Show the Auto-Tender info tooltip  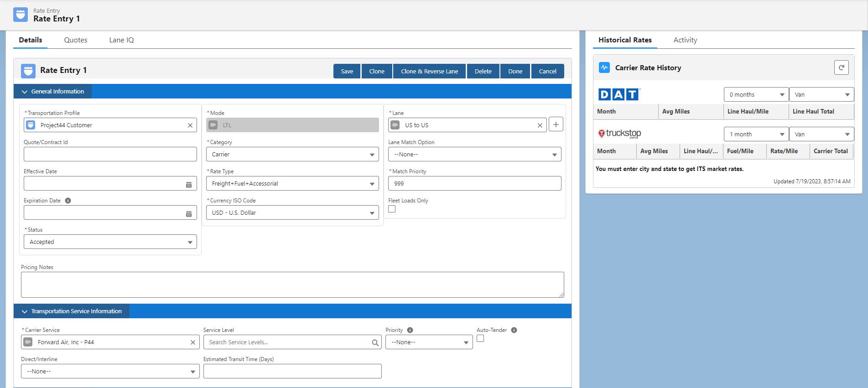[514, 330]
